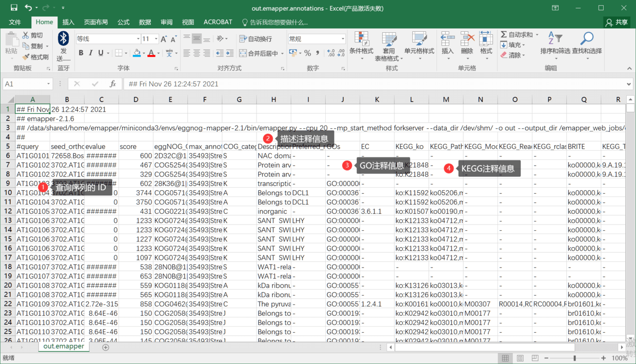Click Fill (填充) button
636x364 pixels.
pos(513,45)
